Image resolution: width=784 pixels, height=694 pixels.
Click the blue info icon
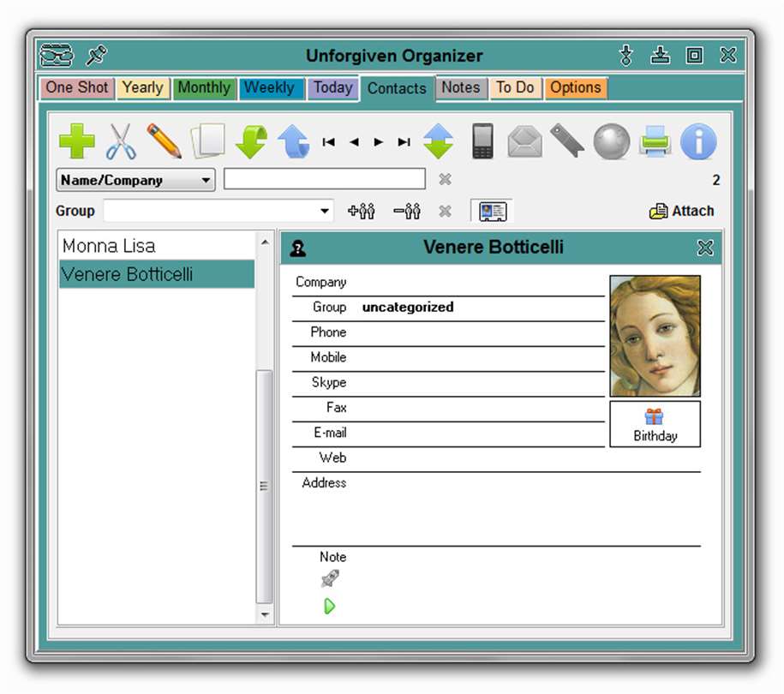tap(698, 141)
